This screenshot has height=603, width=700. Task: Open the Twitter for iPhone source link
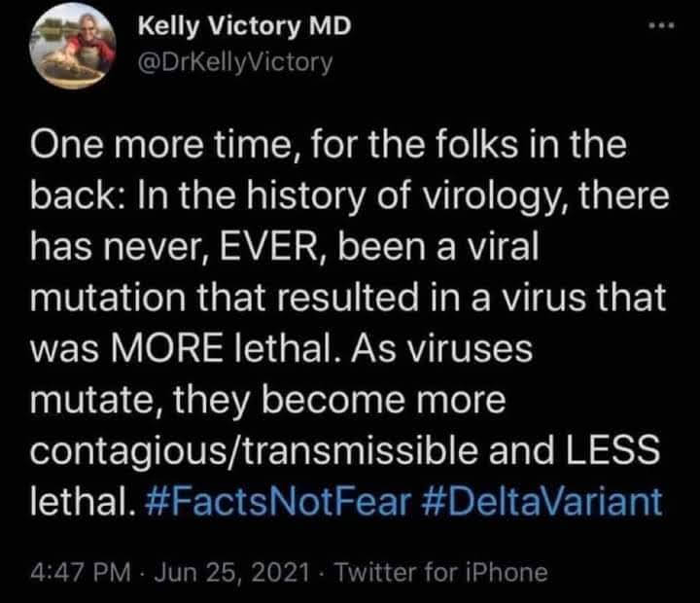440,572
